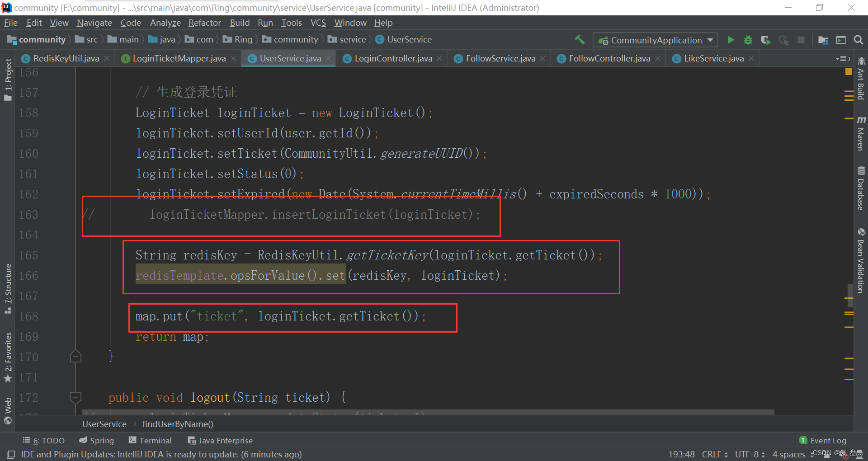Open the Refactor menu

click(x=204, y=23)
